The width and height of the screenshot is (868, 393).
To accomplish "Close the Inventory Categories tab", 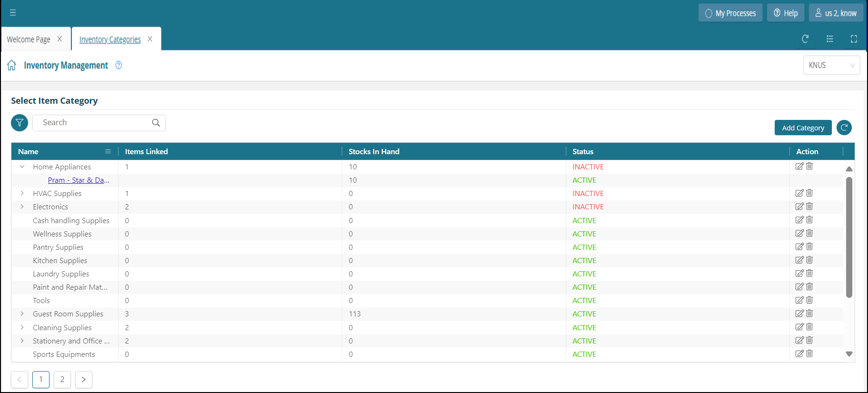I will click(x=150, y=39).
